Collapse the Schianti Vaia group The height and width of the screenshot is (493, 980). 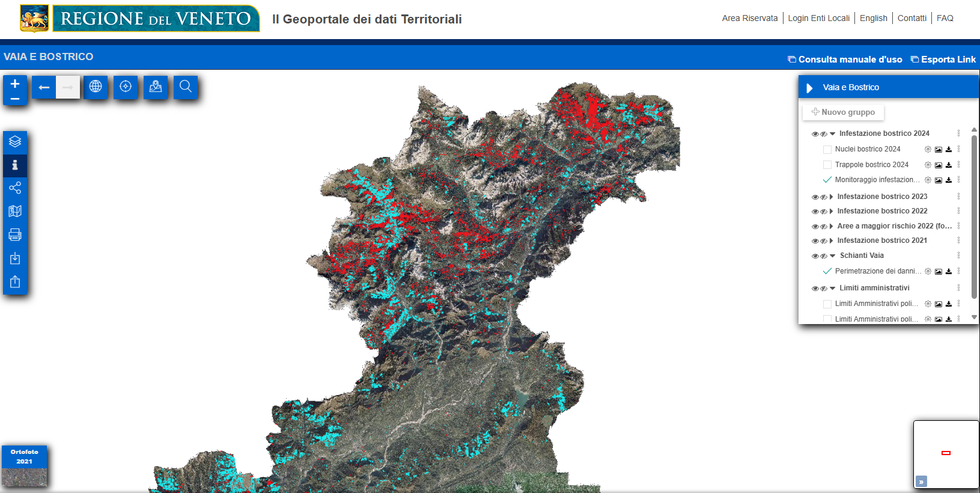point(833,256)
